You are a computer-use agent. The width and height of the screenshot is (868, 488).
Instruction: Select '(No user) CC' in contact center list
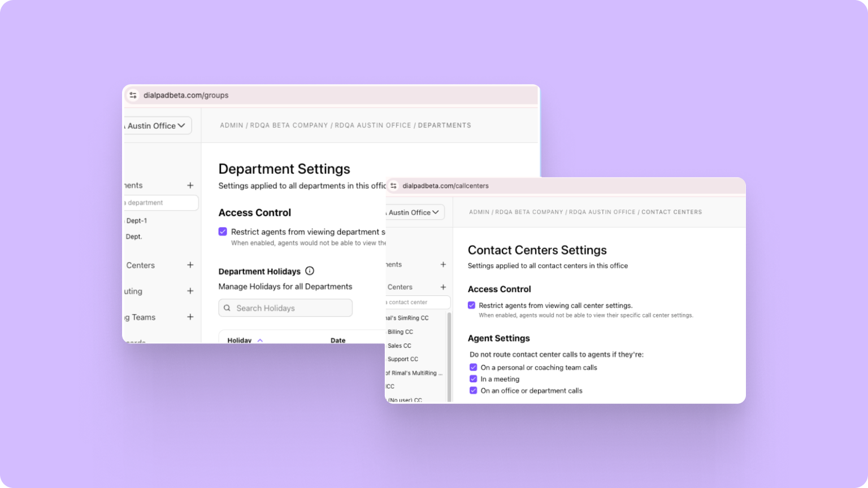coord(405,400)
